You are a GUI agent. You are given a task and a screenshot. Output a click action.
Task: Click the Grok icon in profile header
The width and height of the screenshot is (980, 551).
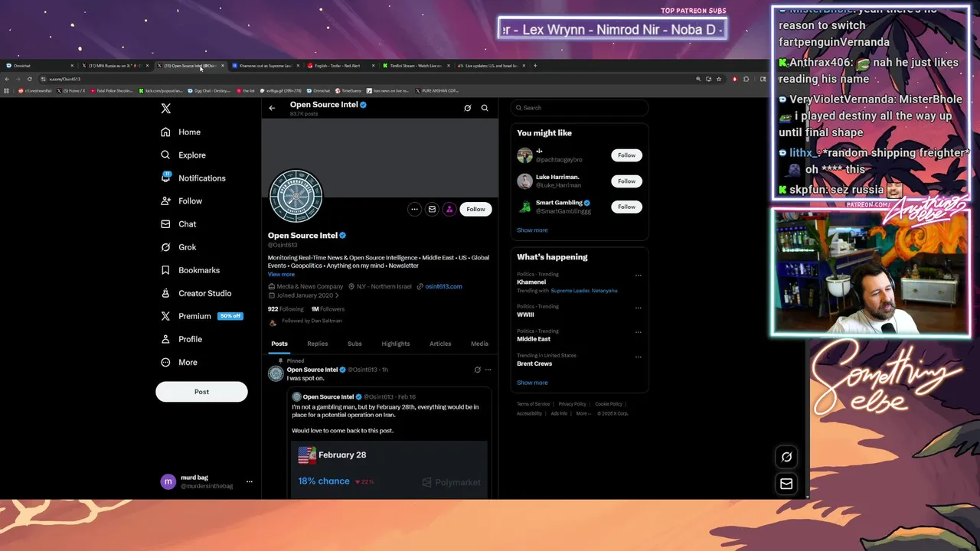coord(467,108)
